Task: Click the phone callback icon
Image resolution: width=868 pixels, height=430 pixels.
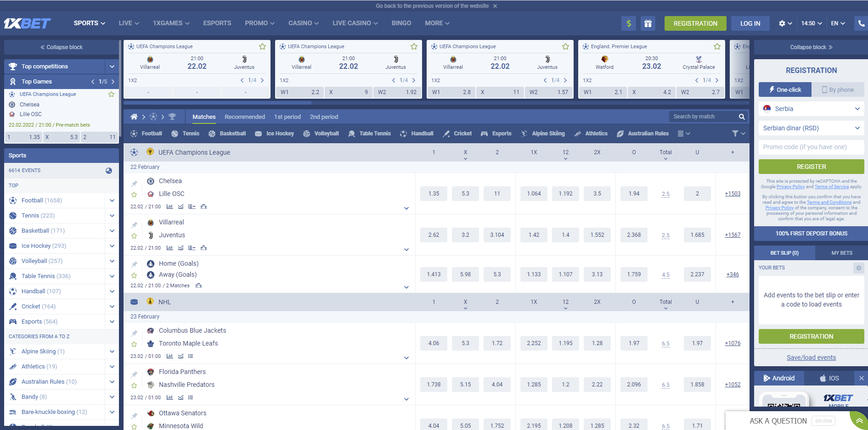Action: (861, 23)
